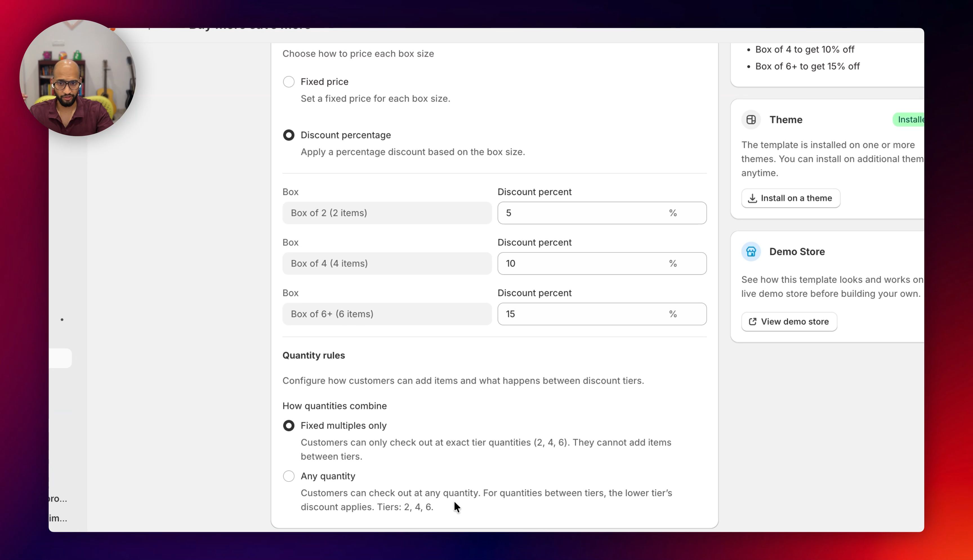Image resolution: width=973 pixels, height=560 pixels.
Task: Click the discount percent field showing 5
Action: pos(602,213)
